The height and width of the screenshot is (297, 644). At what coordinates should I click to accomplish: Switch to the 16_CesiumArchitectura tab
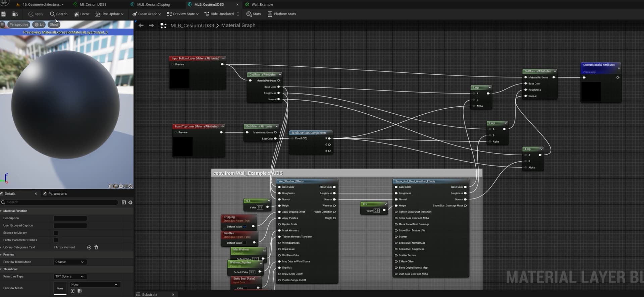coord(40,4)
